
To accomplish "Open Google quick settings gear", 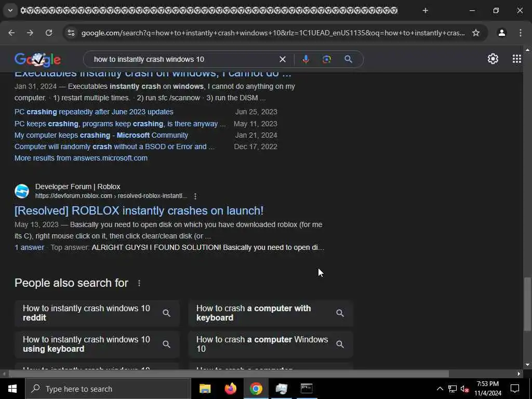I will tap(493, 59).
